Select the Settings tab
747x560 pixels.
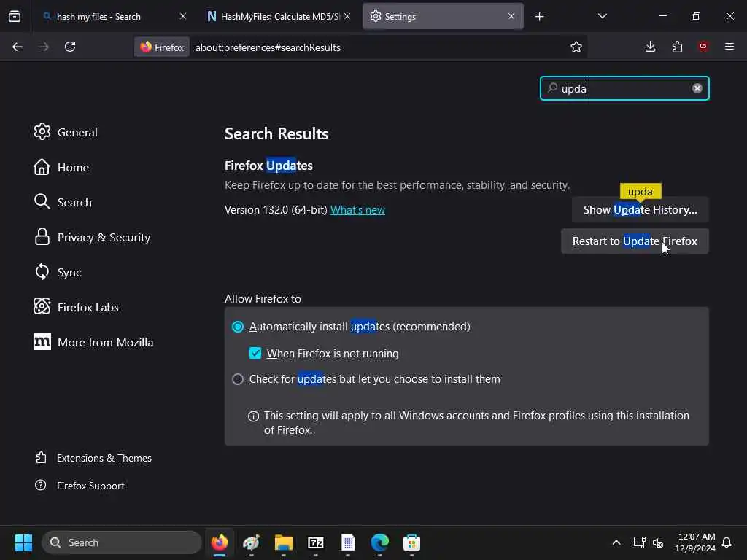point(443,16)
